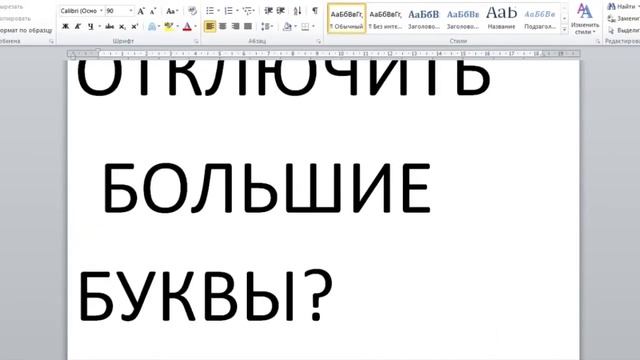
Task: Toggle underline Ч formatting
Action: 91,27
